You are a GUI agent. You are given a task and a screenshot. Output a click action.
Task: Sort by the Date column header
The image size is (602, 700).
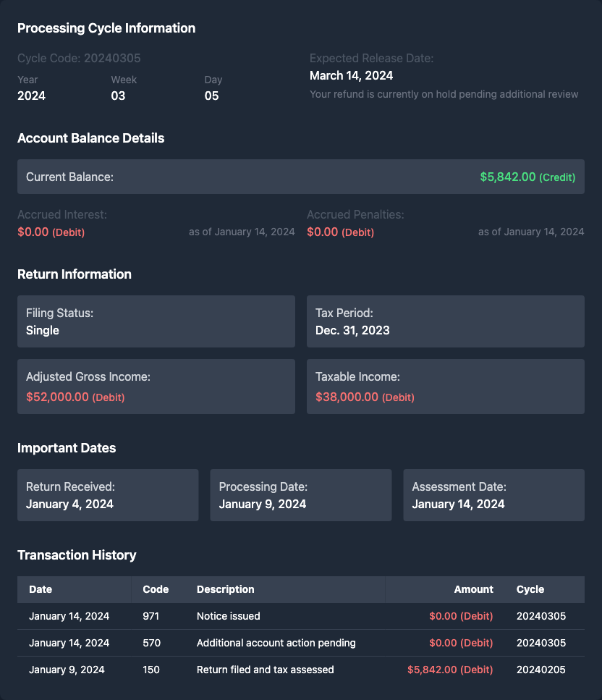click(41, 589)
